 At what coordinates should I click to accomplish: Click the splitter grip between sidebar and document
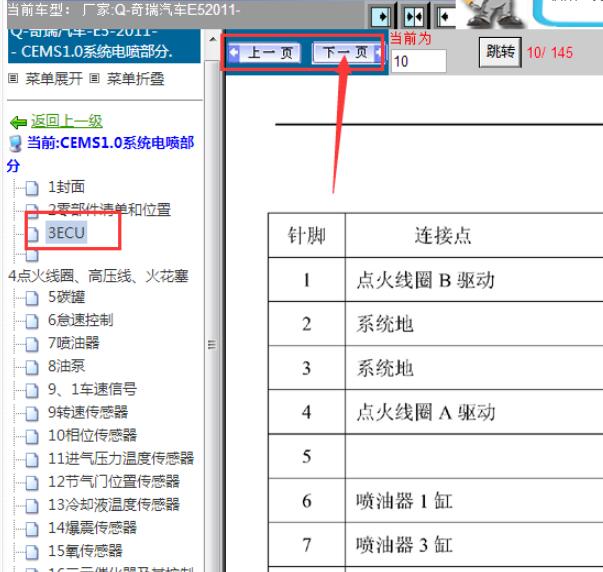[x=212, y=344]
